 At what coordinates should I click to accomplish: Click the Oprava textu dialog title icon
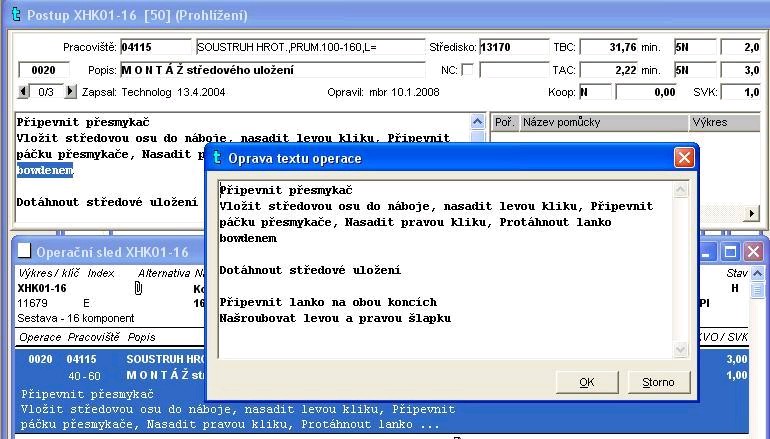217,158
